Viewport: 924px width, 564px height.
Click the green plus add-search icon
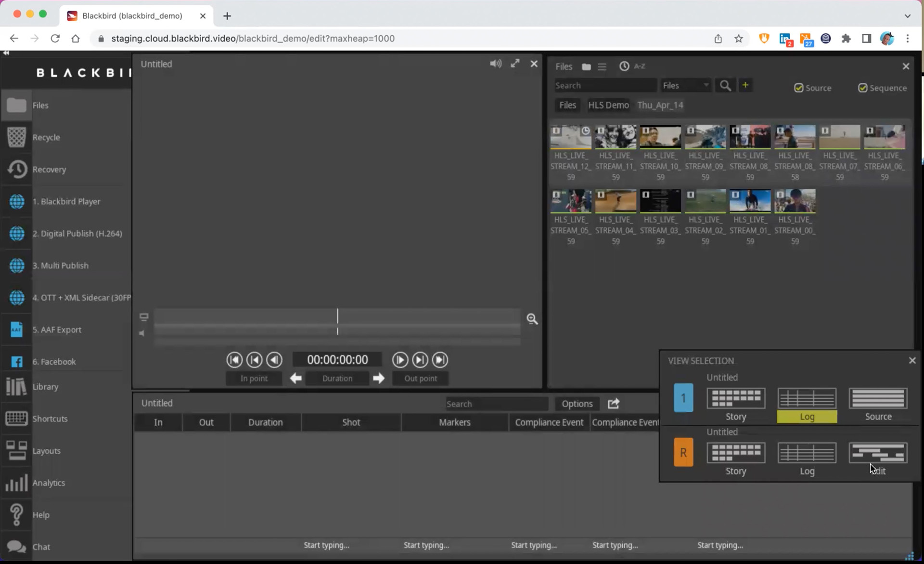[745, 85]
